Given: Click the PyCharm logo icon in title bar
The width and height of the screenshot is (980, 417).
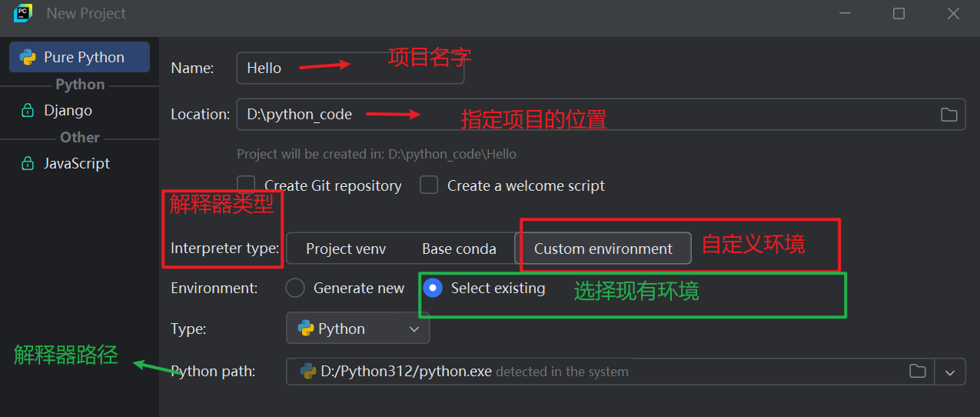Looking at the screenshot, I should coord(22,13).
